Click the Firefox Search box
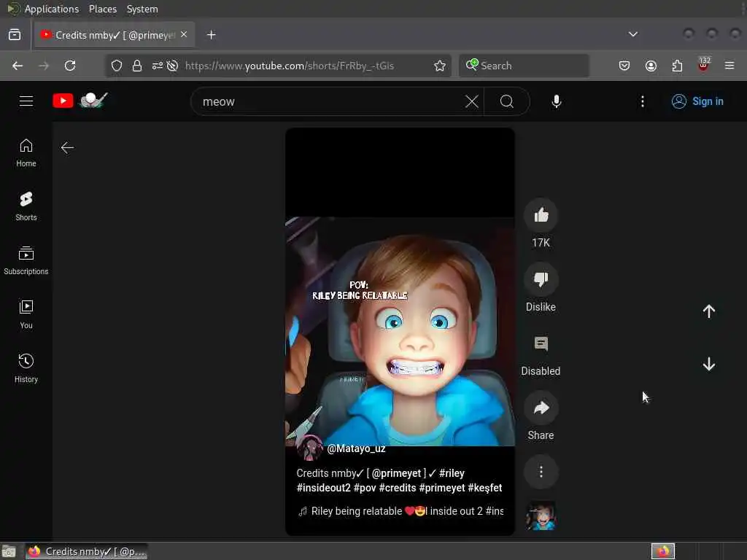 (524, 66)
